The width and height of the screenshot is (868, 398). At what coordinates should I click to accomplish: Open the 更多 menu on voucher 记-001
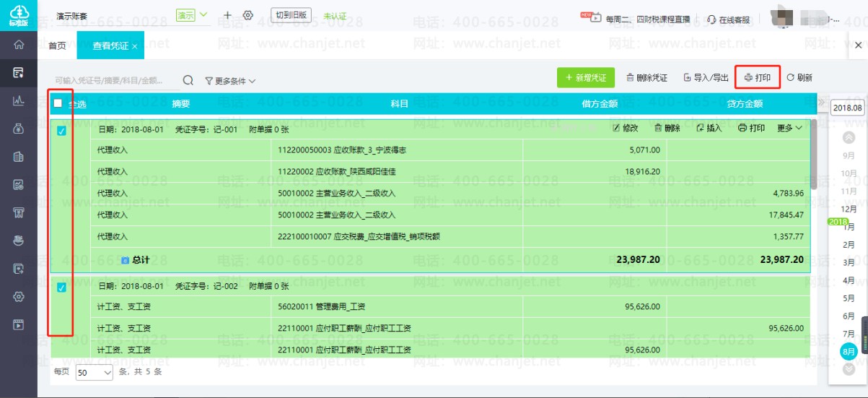coord(790,128)
